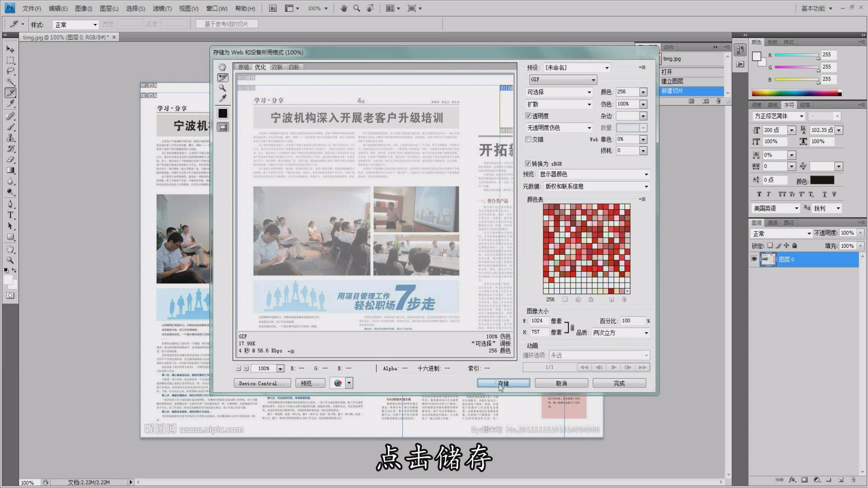This screenshot has width=868, height=488.
Task: Toggle Quick Mask mode icon
Action: tap(10, 296)
